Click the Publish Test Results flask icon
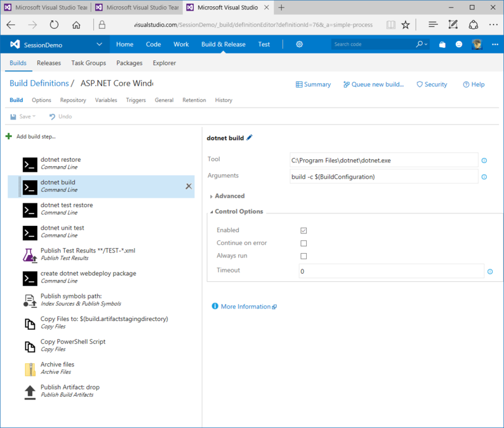The image size is (504, 428). click(30, 256)
